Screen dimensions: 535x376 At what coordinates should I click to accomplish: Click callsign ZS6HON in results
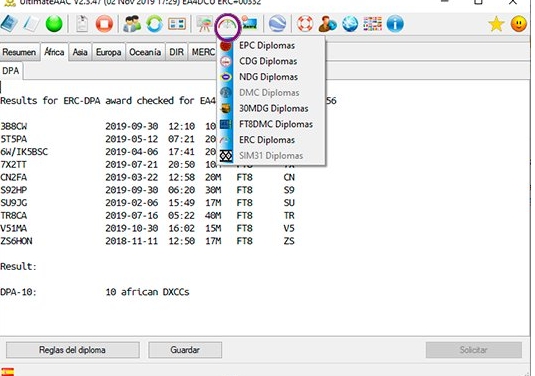click(16, 241)
